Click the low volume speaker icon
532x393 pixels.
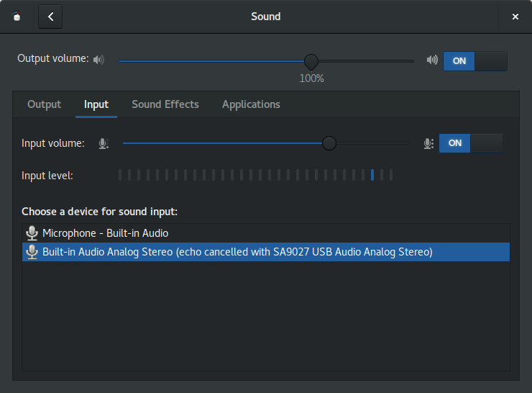(98, 60)
